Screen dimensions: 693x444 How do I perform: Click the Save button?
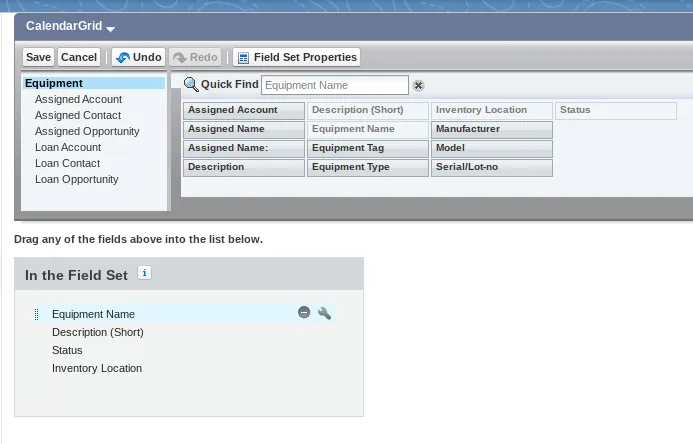point(38,57)
